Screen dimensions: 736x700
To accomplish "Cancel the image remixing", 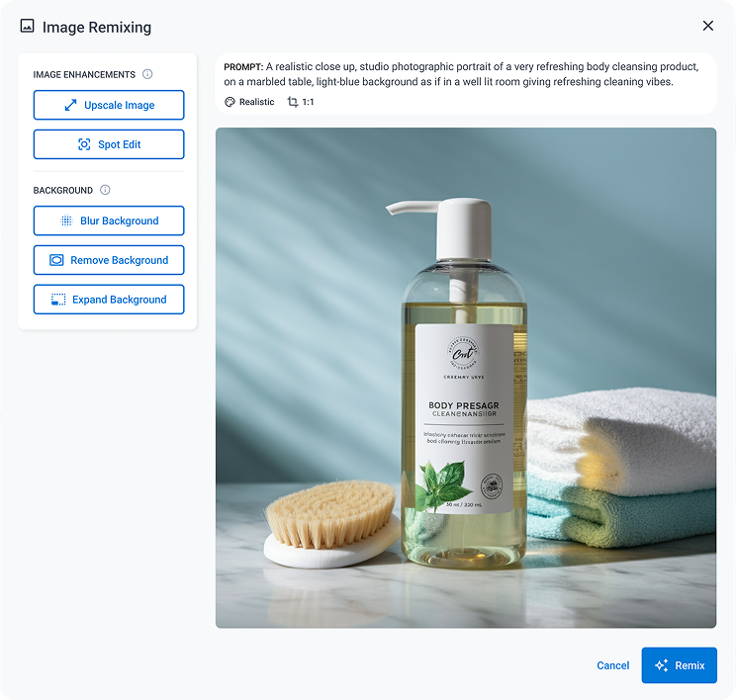I will 612,665.
